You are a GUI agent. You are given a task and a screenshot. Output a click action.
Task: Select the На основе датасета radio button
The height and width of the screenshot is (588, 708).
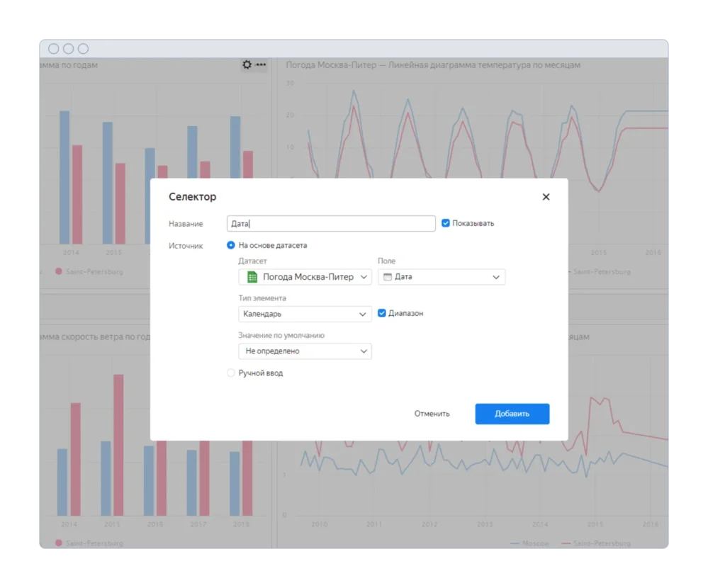click(231, 245)
